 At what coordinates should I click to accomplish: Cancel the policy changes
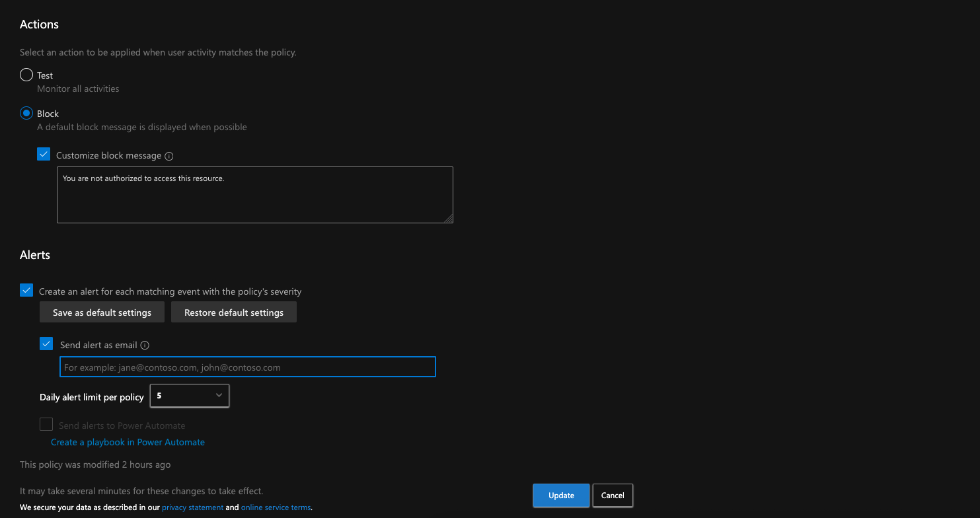point(612,495)
